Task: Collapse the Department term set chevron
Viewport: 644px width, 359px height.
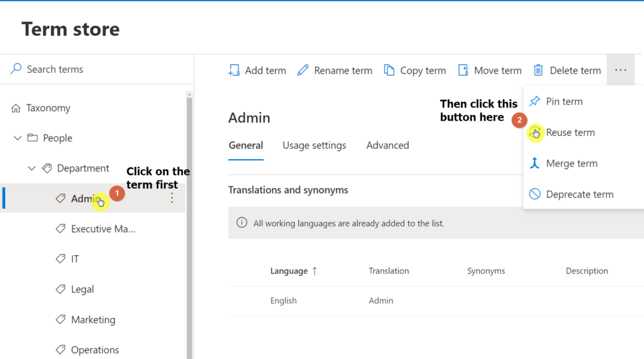Action: [x=31, y=168]
